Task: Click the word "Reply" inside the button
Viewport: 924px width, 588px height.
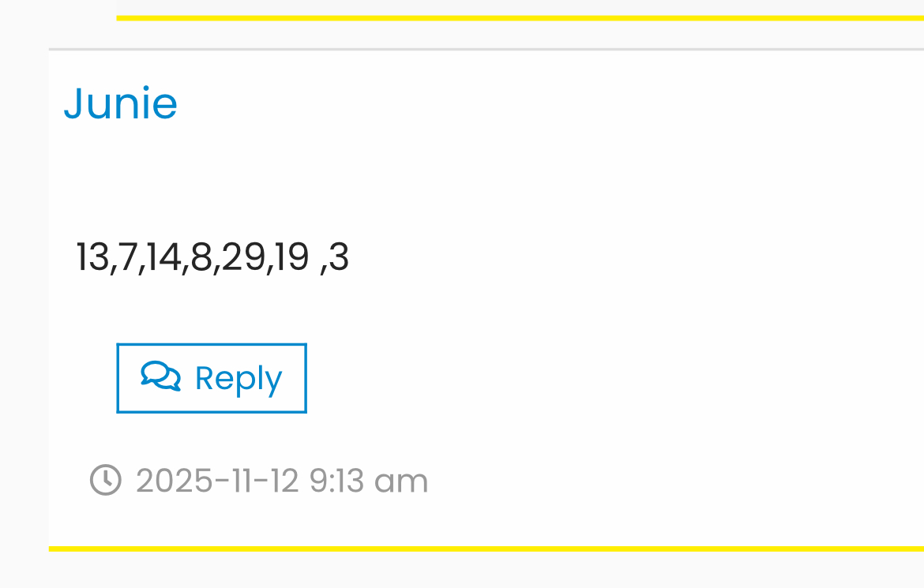Action: [x=238, y=379]
